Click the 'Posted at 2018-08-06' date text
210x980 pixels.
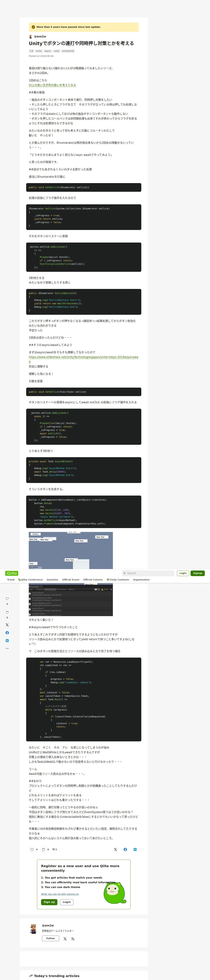(x=41, y=56)
